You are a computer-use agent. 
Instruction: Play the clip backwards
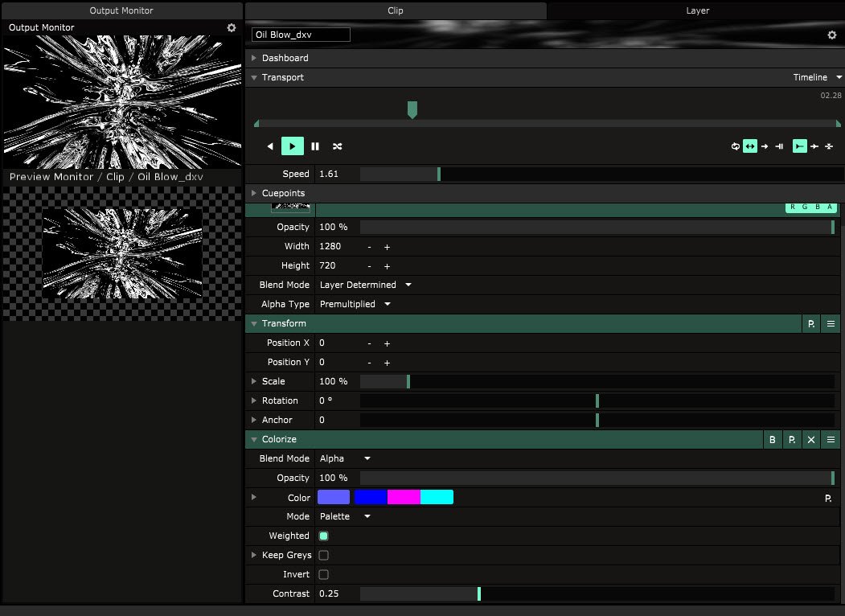pos(270,146)
